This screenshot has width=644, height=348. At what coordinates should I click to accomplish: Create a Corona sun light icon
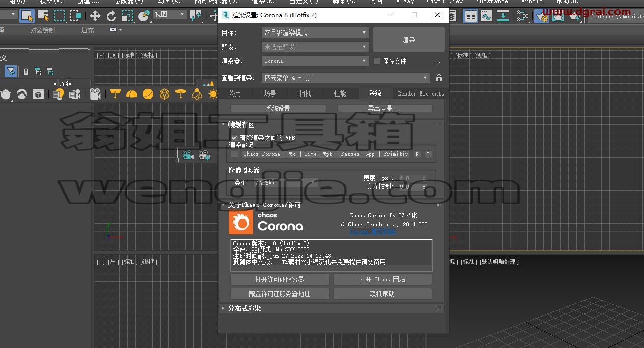tap(213, 94)
